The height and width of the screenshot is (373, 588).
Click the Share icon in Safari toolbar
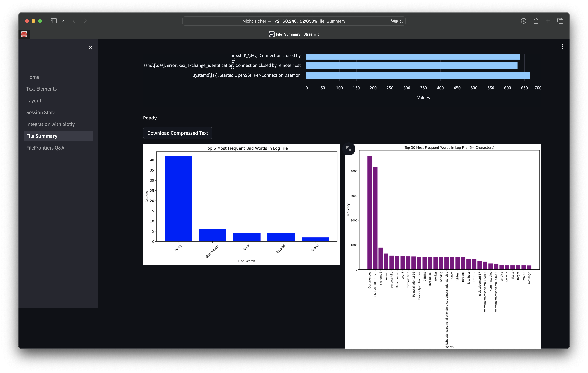click(x=536, y=21)
